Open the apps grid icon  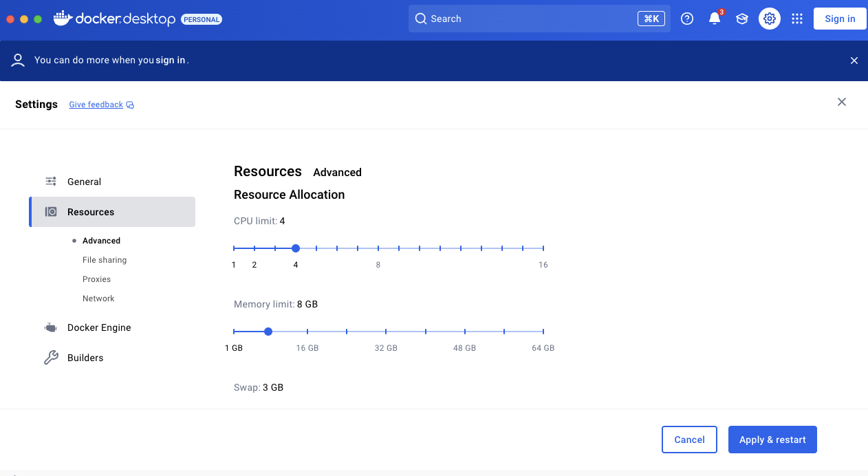797,19
